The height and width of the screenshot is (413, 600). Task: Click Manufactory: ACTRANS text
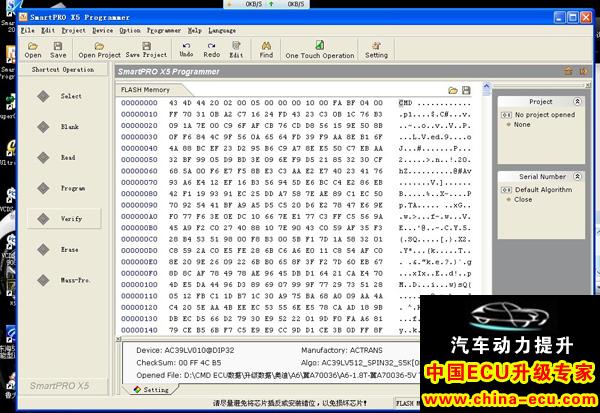point(342,350)
